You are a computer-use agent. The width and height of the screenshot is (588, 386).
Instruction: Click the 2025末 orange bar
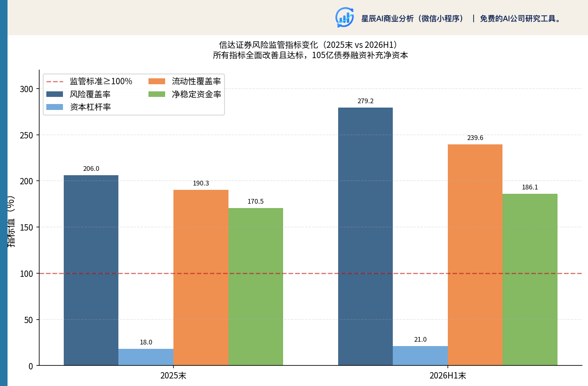point(201,278)
